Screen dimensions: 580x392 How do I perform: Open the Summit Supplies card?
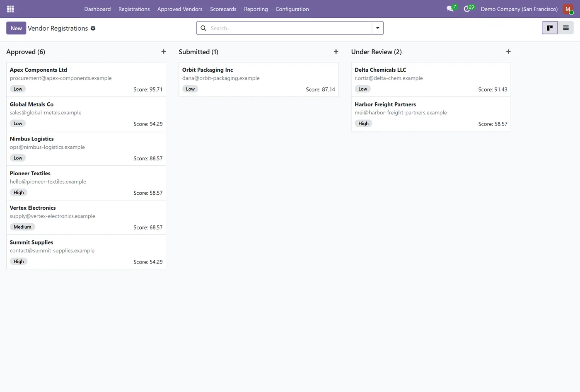pos(86,252)
